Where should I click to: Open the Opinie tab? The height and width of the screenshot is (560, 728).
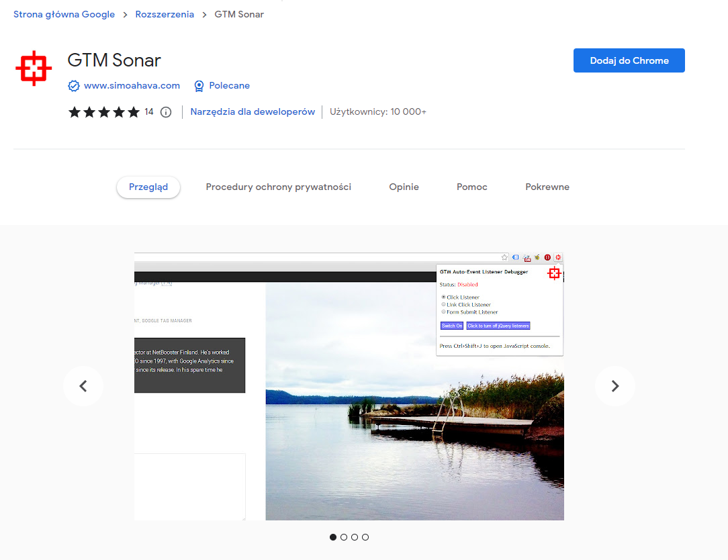(404, 187)
